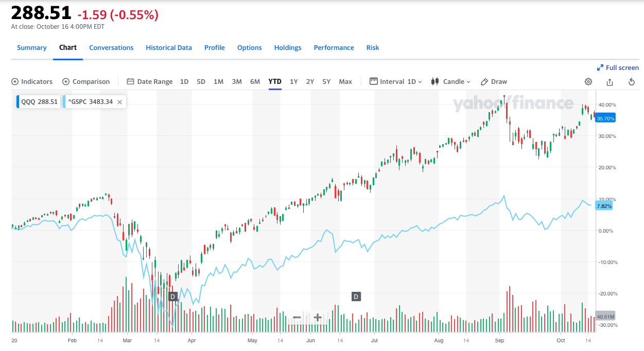Open chart settings gear icon
644x351 pixels.
click(588, 82)
